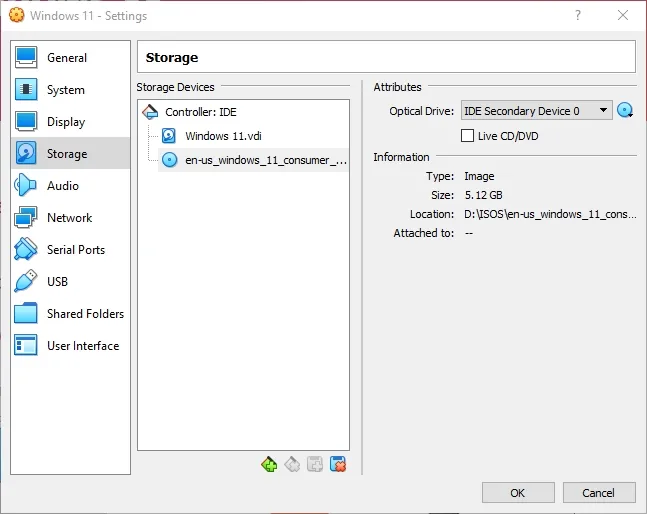Click the Type value Image

coord(479,176)
